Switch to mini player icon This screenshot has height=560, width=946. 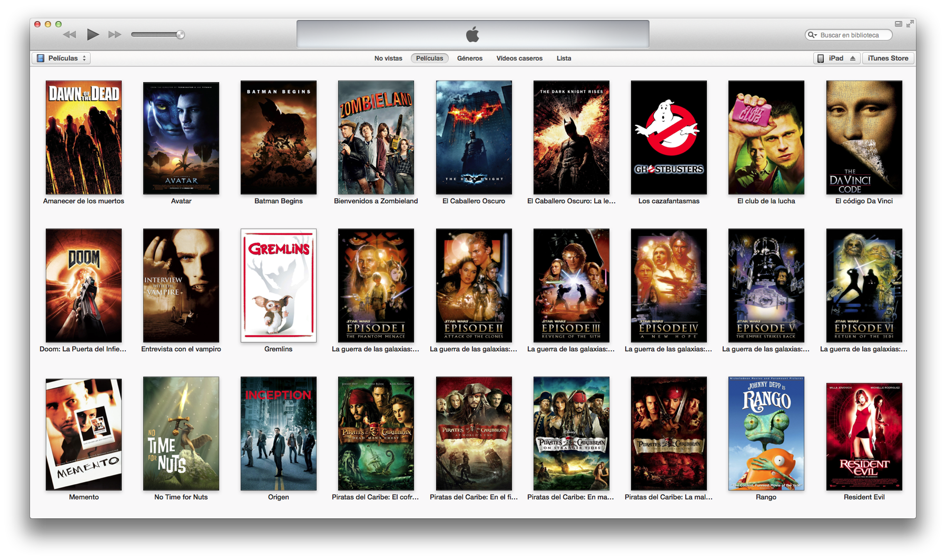click(899, 24)
